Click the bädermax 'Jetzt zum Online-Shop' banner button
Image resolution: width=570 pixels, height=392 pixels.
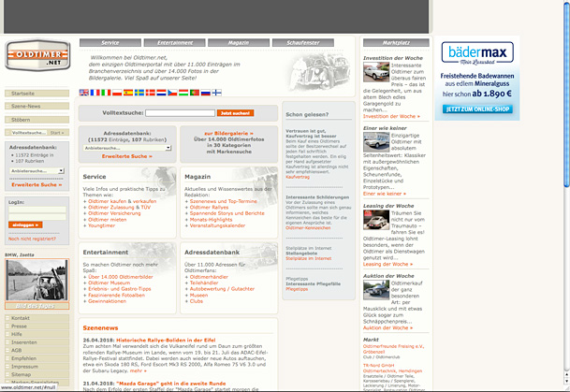[477, 109]
